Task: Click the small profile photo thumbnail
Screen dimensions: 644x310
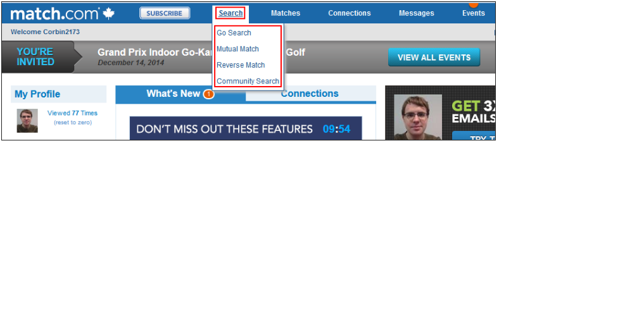Action: click(x=27, y=121)
